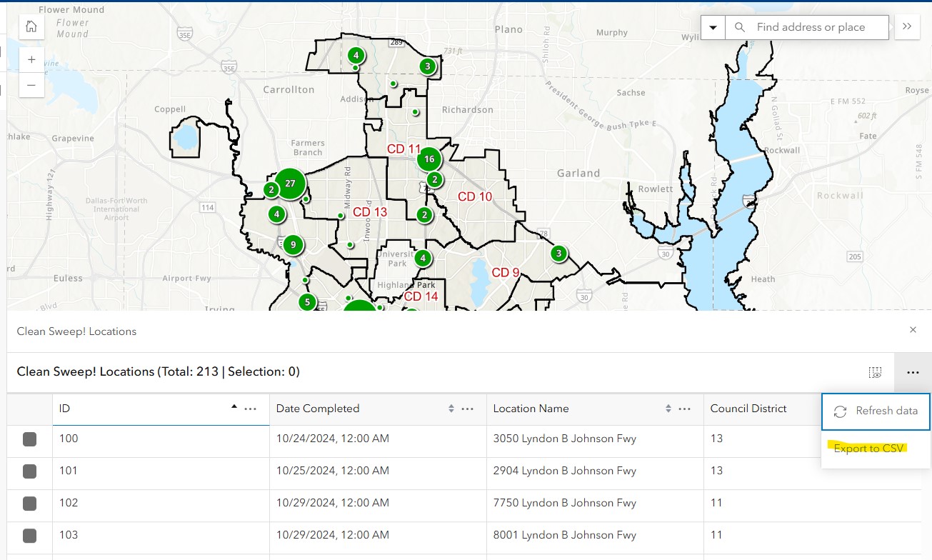This screenshot has width=932, height=560.
Task: Open table actions with the ellipsis icon
Action: 913,372
